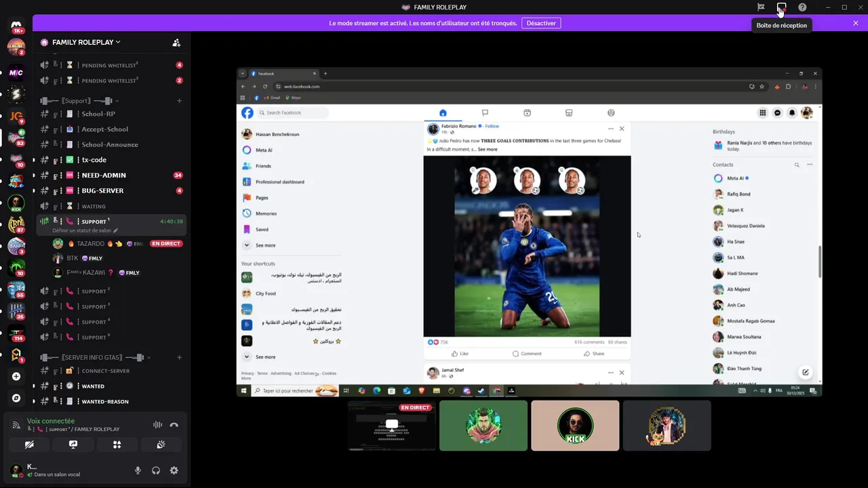The image size is (868, 488).
Task: Click Share on the Chelsea post
Action: point(594,354)
